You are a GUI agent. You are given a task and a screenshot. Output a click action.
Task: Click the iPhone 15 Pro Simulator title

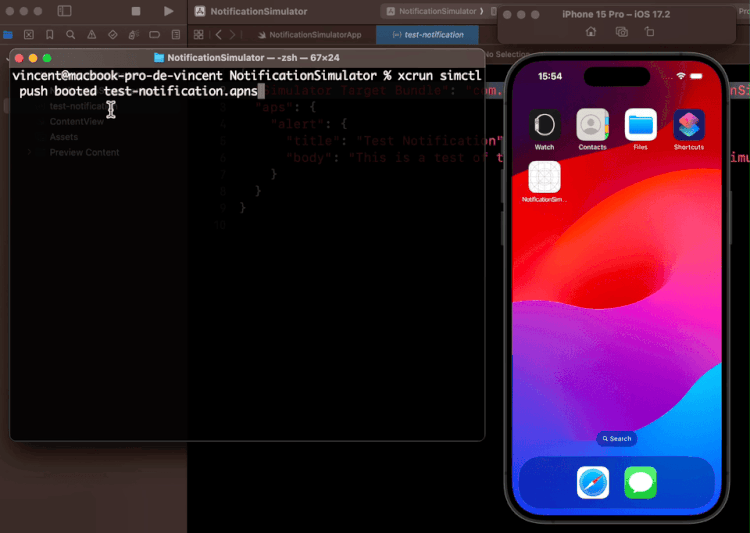click(x=616, y=14)
